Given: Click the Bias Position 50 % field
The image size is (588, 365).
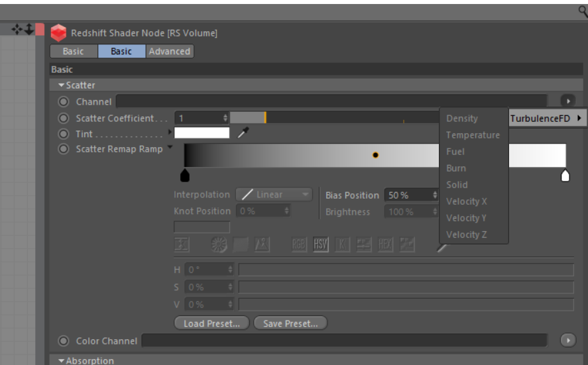Looking at the screenshot, I should click(x=412, y=195).
